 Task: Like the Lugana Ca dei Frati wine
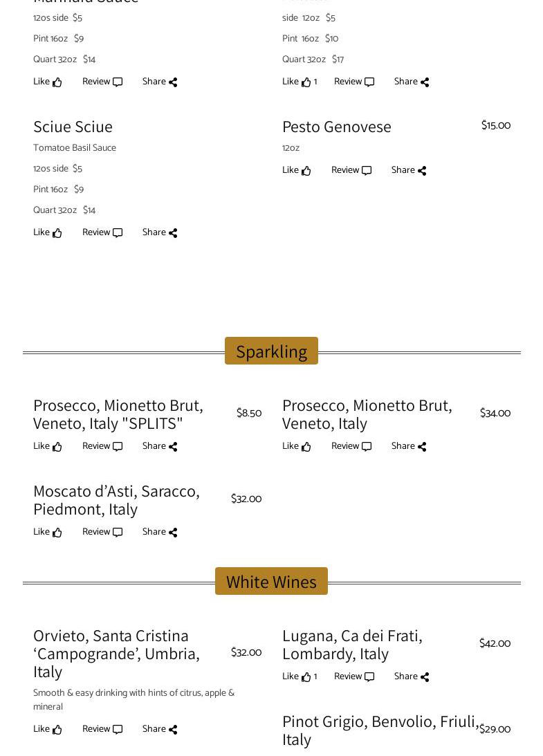click(298, 677)
